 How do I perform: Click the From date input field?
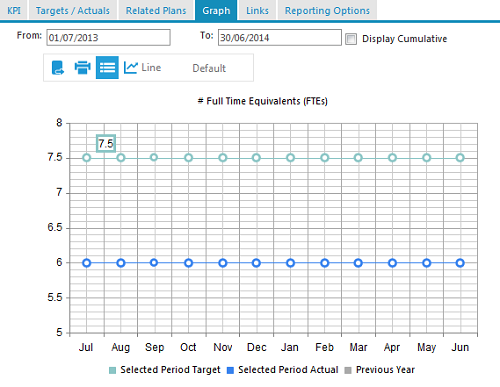tap(108, 37)
